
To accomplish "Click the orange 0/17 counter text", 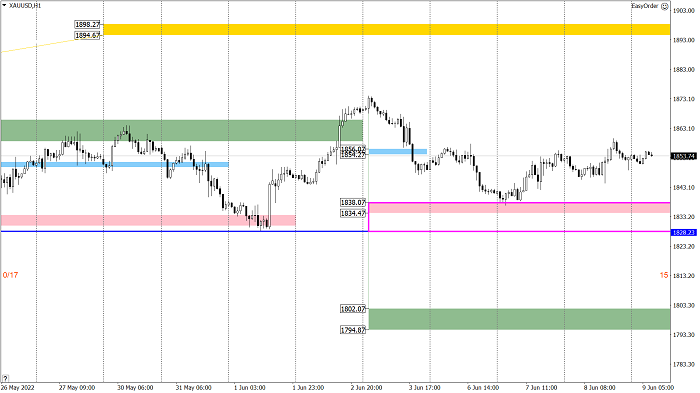I will (10, 275).
